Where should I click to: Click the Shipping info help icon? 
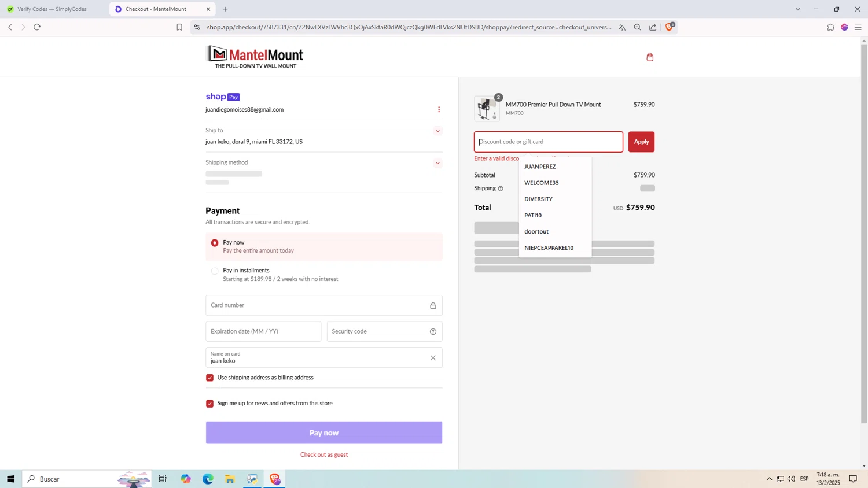click(x=501, y=188)
